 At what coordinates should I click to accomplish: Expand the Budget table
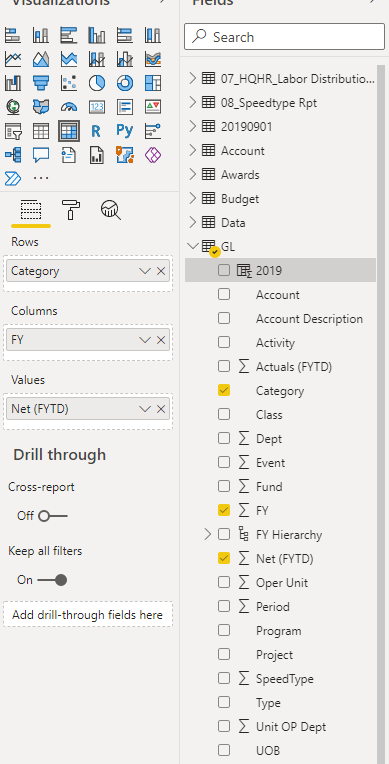click(x=193, y=198)
